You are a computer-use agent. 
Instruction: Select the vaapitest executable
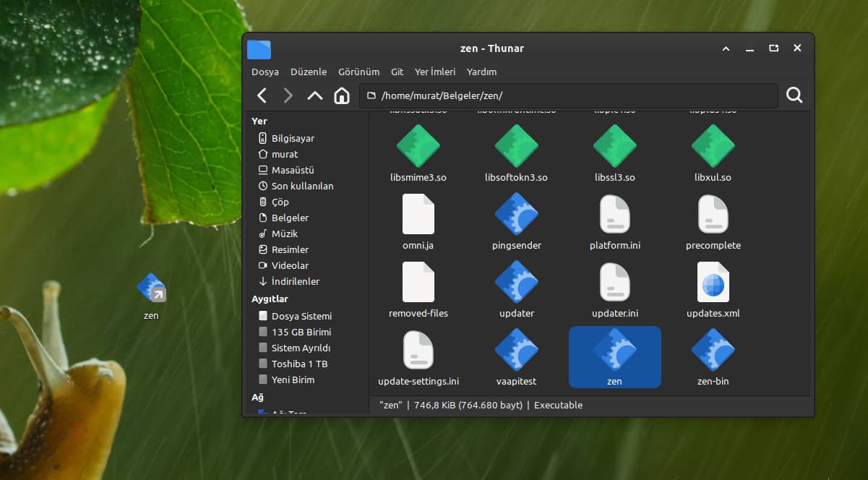pyautogui.click(x=516, y=351)
